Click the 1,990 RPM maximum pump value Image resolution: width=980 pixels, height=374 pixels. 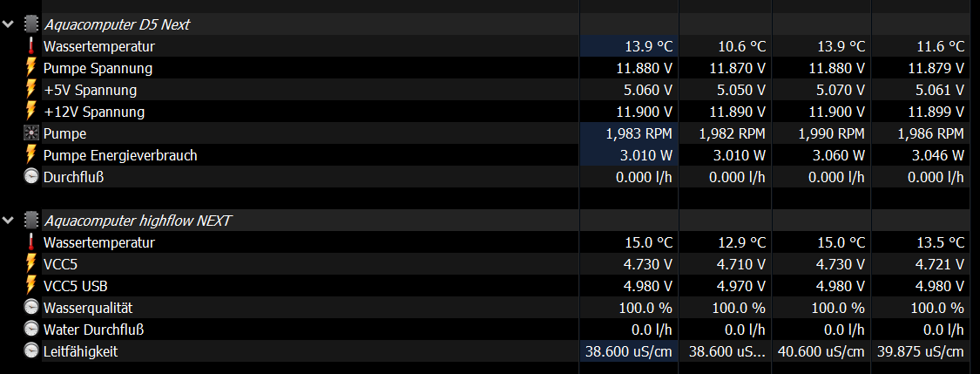[832, 134]
